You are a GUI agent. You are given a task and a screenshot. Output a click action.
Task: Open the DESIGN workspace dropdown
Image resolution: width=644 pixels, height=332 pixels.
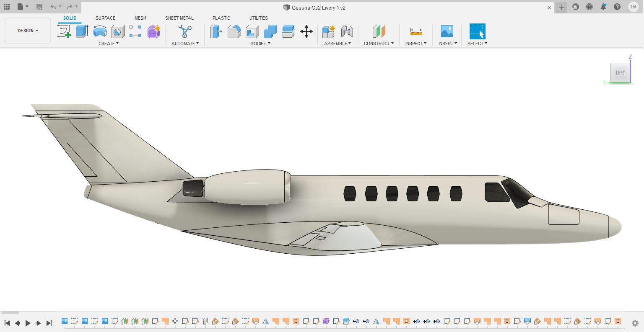click(x=28, y=31)
